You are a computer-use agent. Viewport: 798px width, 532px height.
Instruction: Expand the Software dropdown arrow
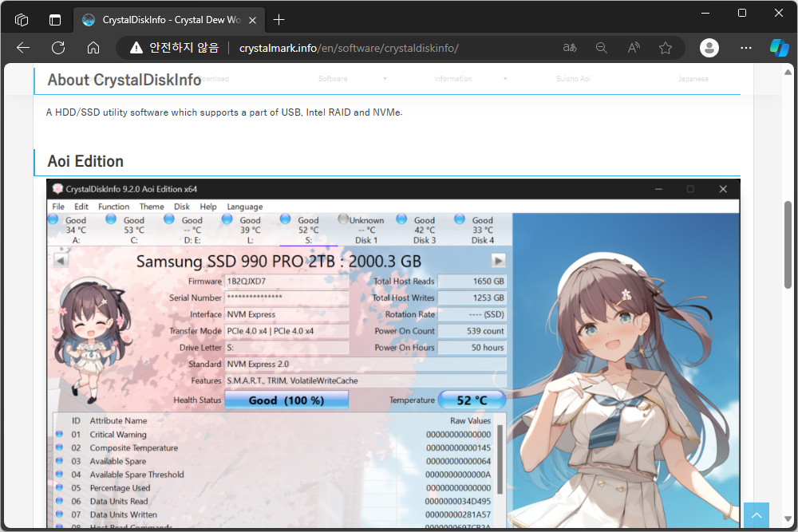click(x=385, y=79)
